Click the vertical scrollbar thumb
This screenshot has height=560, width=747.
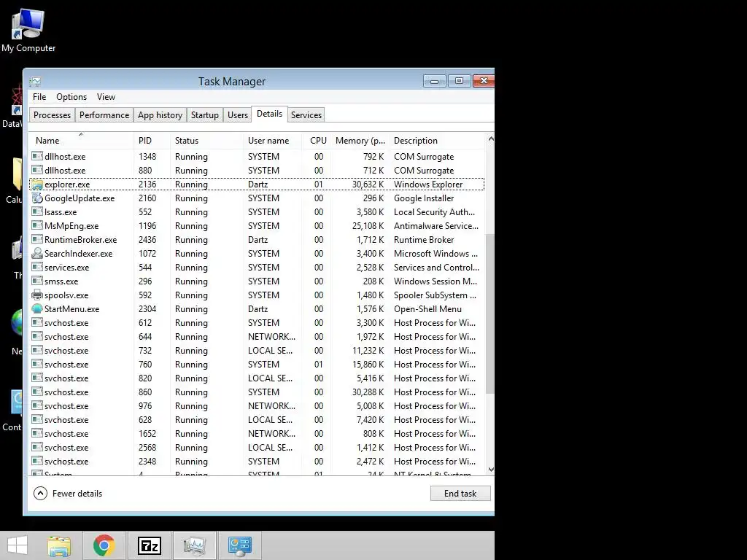[490, 314]
